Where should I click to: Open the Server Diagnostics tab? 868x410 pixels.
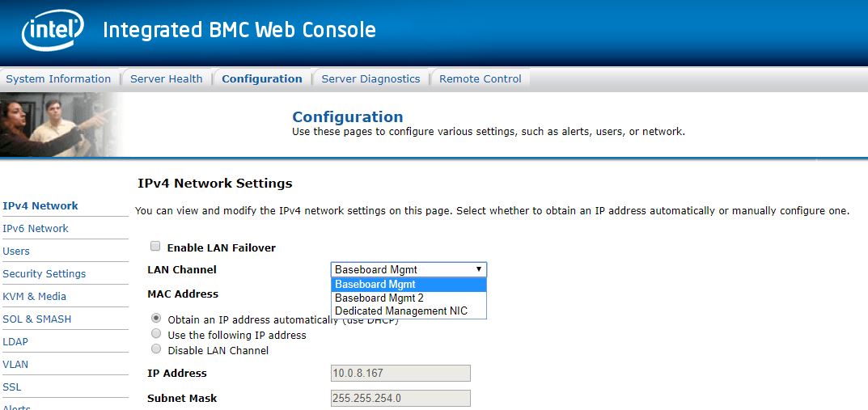370,78
